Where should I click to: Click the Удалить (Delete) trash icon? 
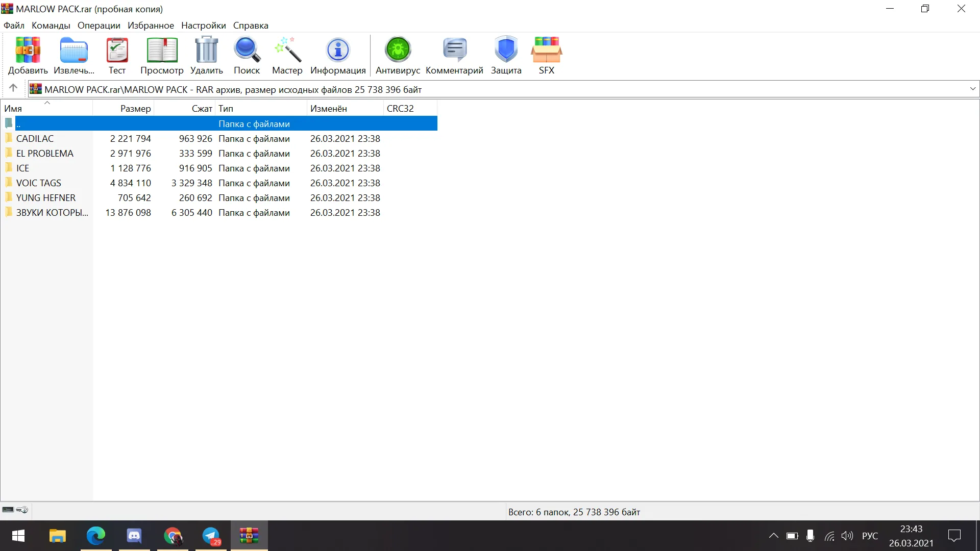pyautogui.click(x=206, y=55)
